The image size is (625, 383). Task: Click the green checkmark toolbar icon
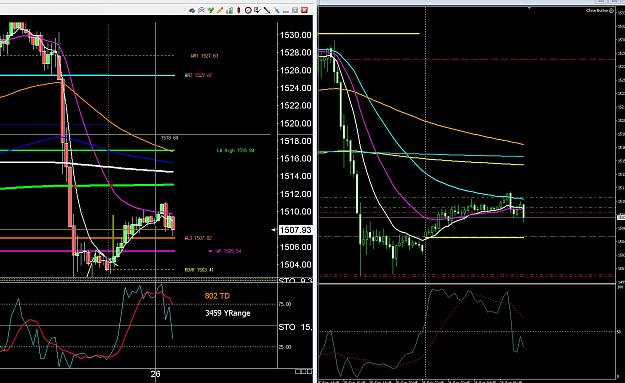click(210, 10)
